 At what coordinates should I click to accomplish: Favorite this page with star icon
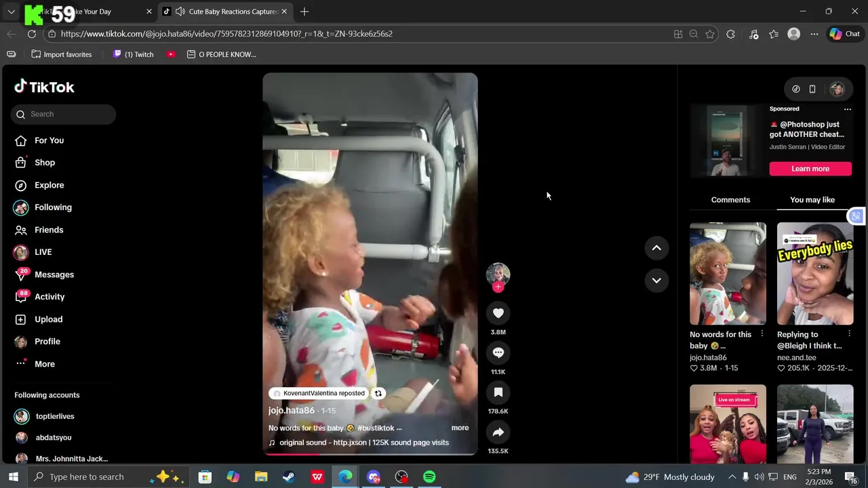coord(710,34)
